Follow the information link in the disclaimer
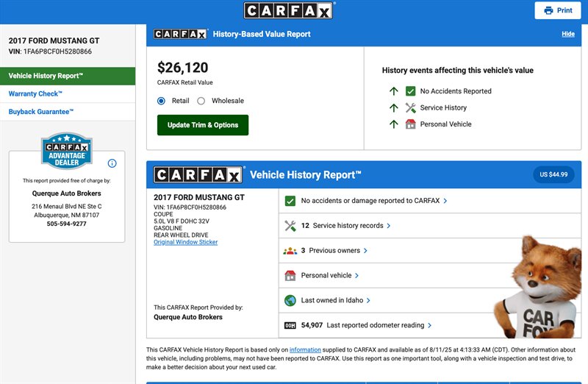This screenshot has width=588, height=384. [x=305, y=350]
